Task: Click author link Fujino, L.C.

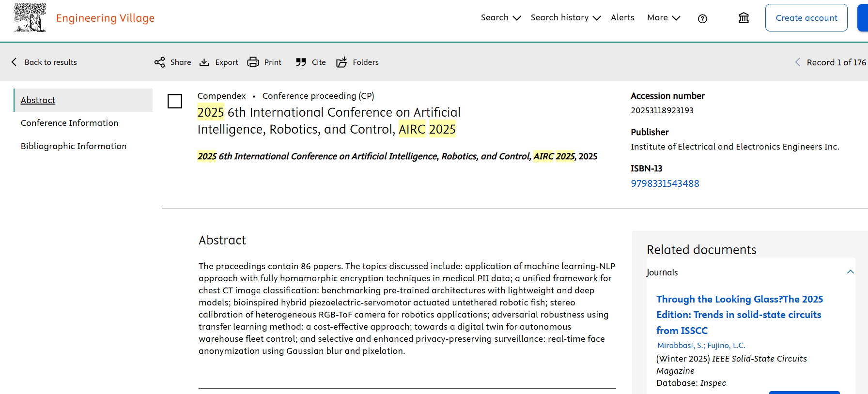Action: 726,346
